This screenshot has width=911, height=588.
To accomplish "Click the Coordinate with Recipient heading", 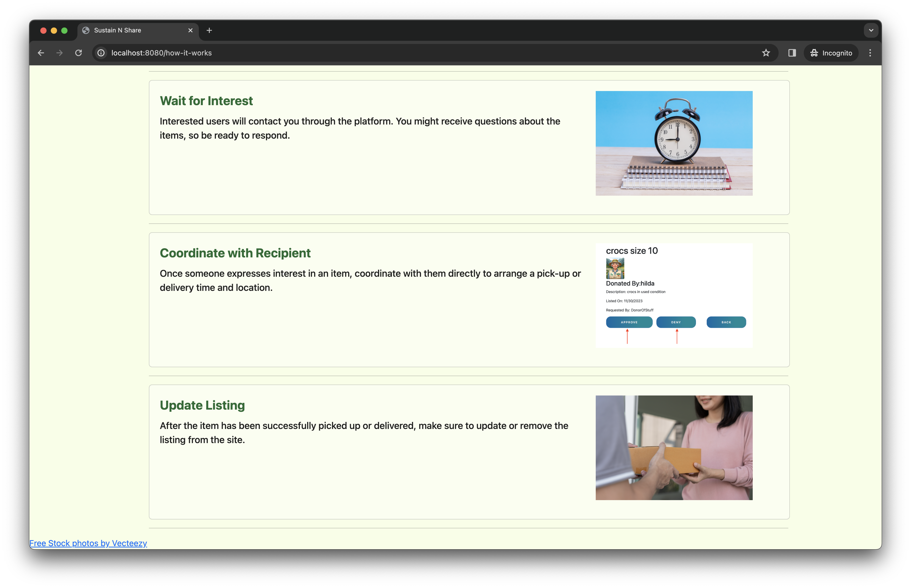I will pos(235,253).
